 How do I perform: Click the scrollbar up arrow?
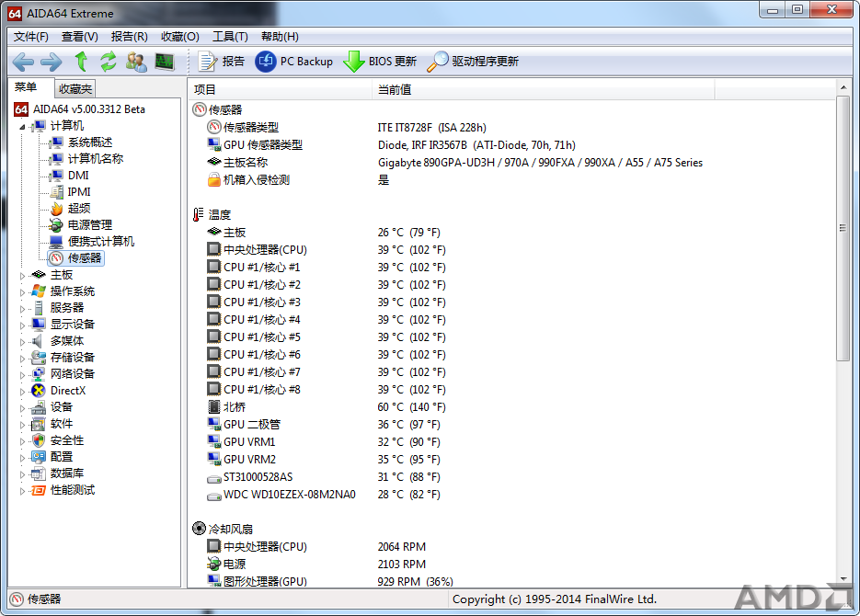click(843, 87)
